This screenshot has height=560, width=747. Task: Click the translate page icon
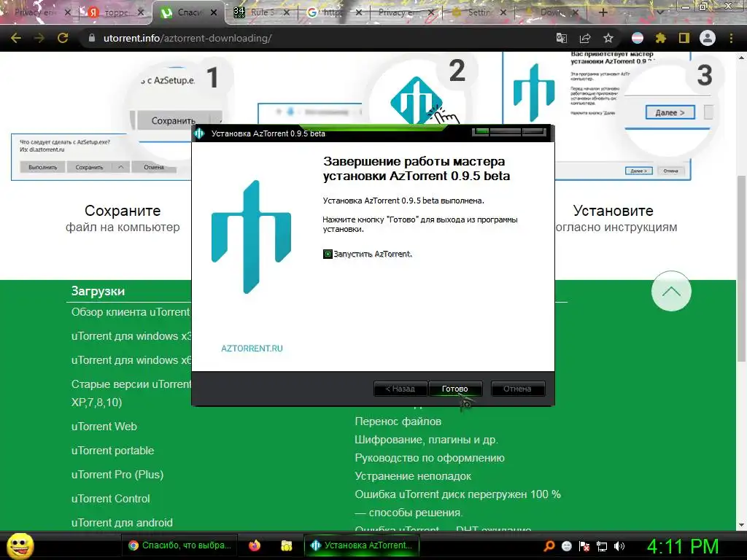tap(562, 38)
